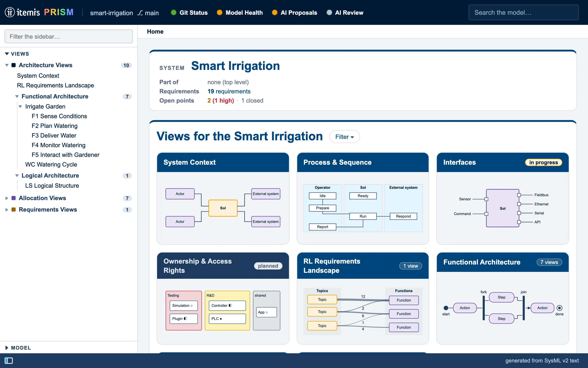Click the smart-irrigation project name

tap(111, 13)
